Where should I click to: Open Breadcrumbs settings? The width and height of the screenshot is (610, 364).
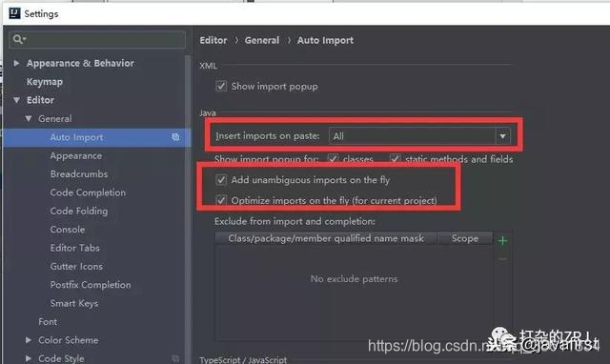[x=79, y=173]
